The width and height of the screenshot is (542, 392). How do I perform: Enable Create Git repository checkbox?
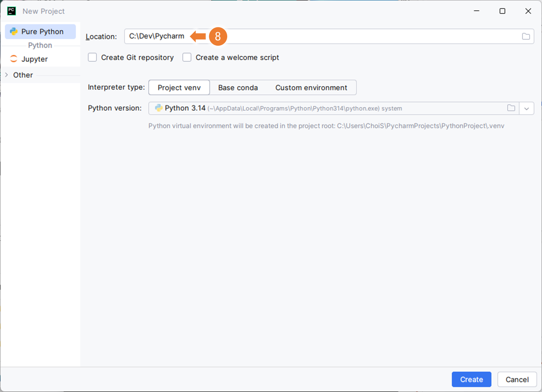[93, 57]
